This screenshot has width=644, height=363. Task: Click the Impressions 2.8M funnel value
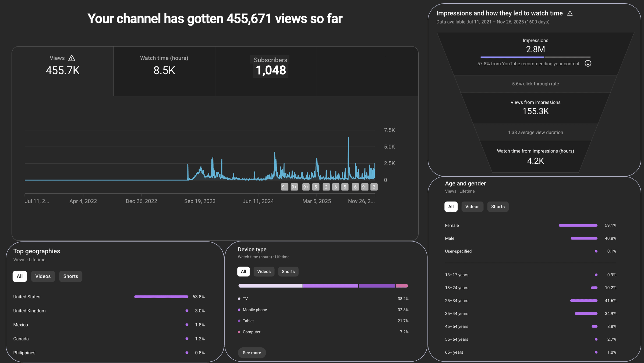(535, 49)
